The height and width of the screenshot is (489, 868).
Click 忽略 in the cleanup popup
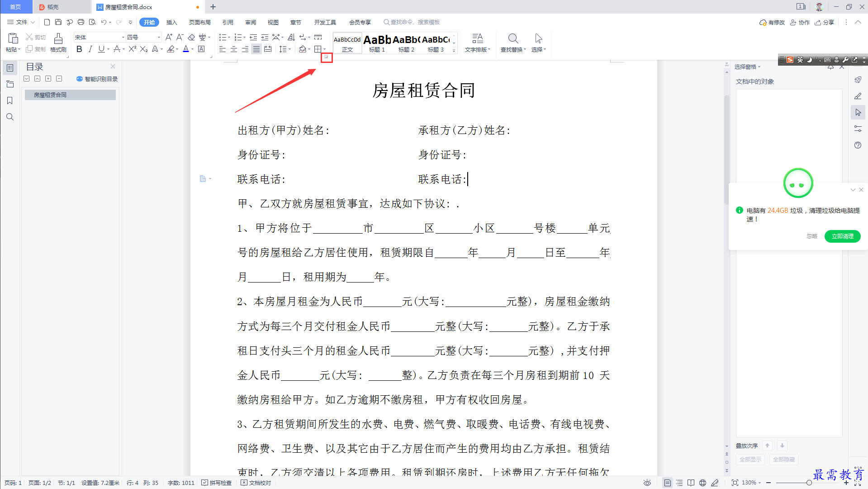click(x=812, y=236)
